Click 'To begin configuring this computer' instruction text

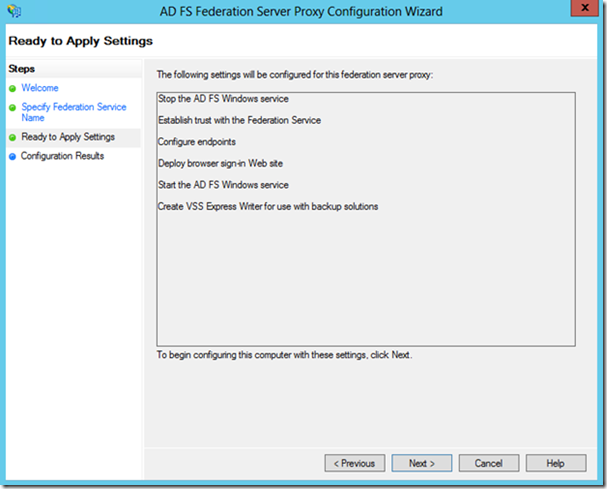(285, 355)
